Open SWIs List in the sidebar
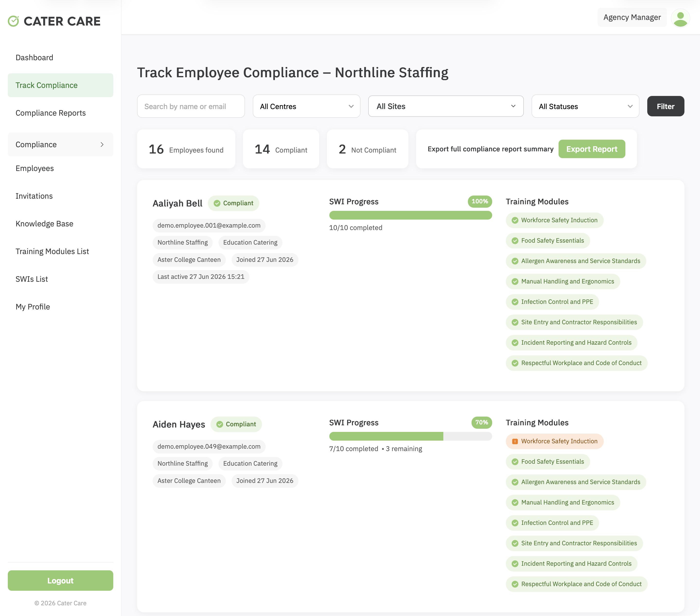This screenshot has width=700, height=616. click(x=60, y=279)
